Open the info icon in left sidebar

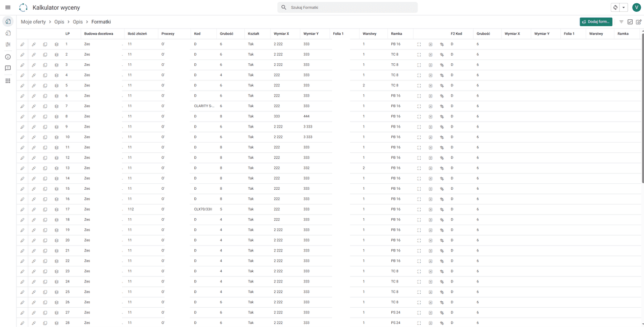pyautogui.click(x=8, y=57)
